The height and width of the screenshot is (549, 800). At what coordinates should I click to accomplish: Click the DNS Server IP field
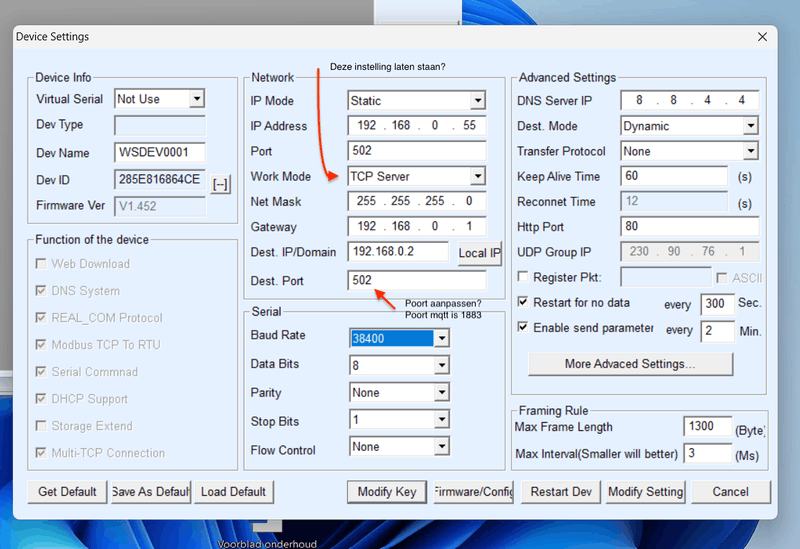689,100
